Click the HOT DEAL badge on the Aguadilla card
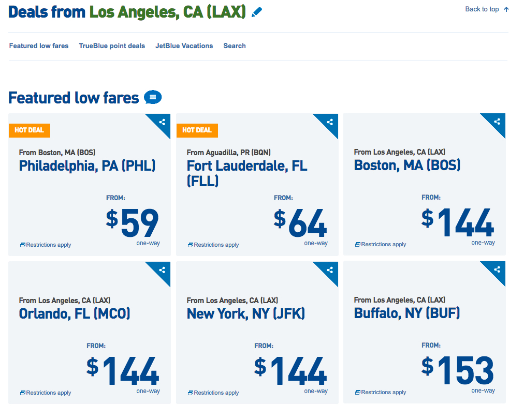524x420 pixels. point(197,130)
